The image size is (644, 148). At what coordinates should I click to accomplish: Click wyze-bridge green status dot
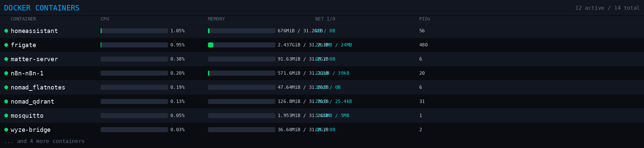(x=6, y=130)
